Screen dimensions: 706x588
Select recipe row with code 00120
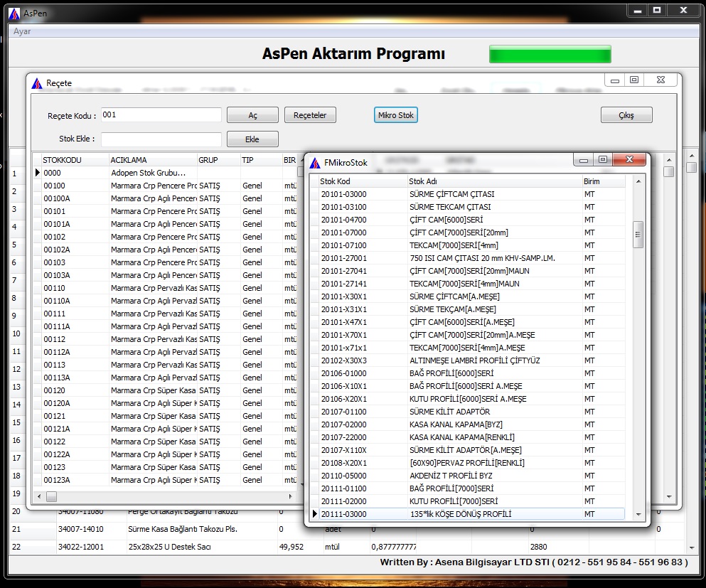pyautogui.click(x=166, y=390)
